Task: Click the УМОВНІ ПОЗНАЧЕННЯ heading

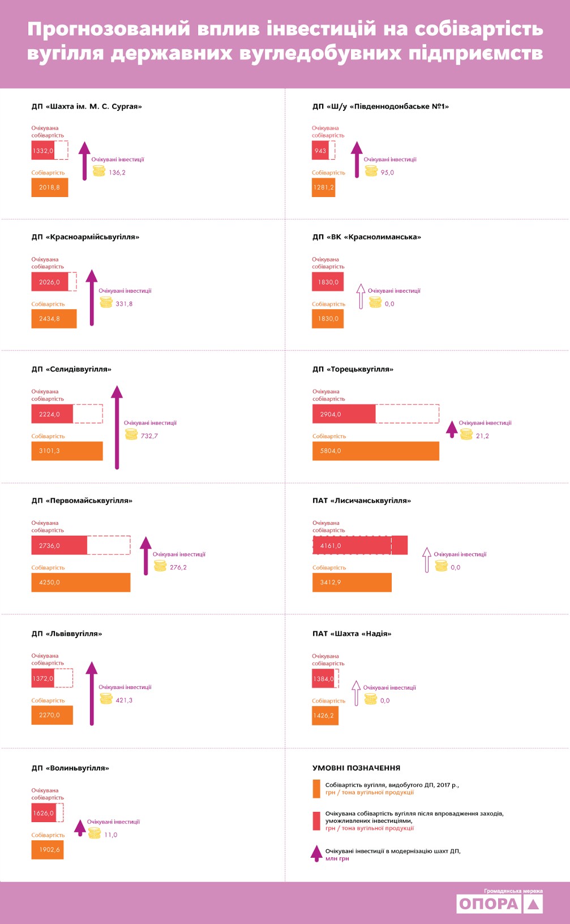Action: pos(356,768)
